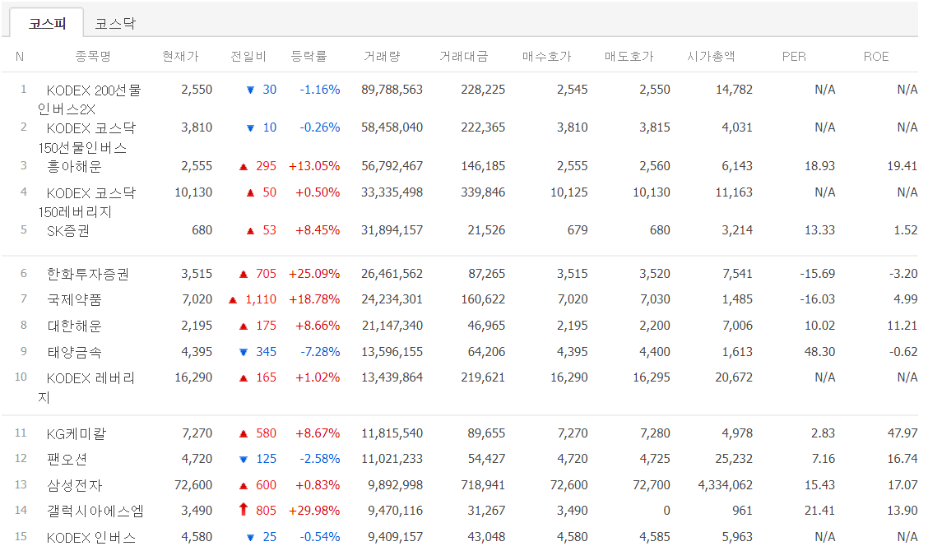The width and height of the screenshot is (928, 560).
Task: Click the down arrow next to 345
Action: point(244,353)
